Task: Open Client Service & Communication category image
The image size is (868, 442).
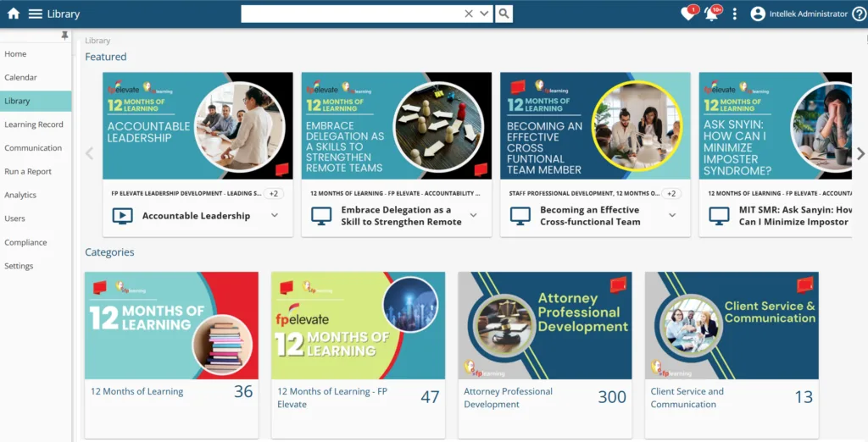Action: coord(732,325)
